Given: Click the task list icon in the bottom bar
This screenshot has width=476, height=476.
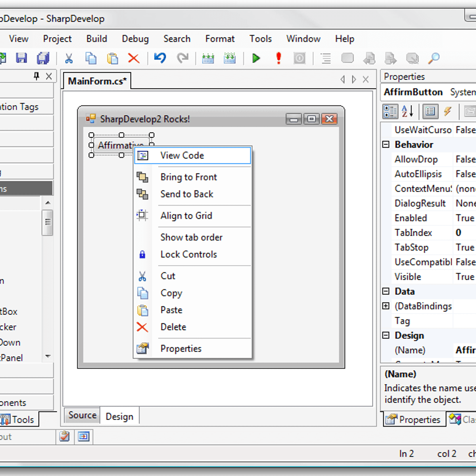Looking at the screenshot, I should pyautogui.click(x=65, y=436).
